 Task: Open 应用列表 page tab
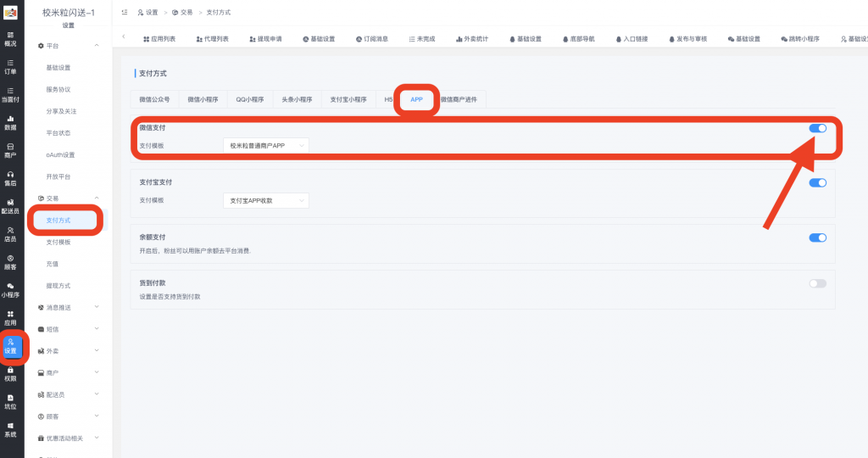(x=159, y=39)
